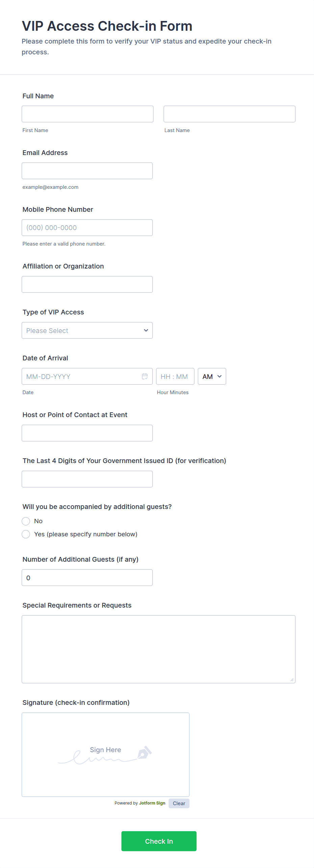
Task: Open the date picker calendar icon
Action: (145, 376)
